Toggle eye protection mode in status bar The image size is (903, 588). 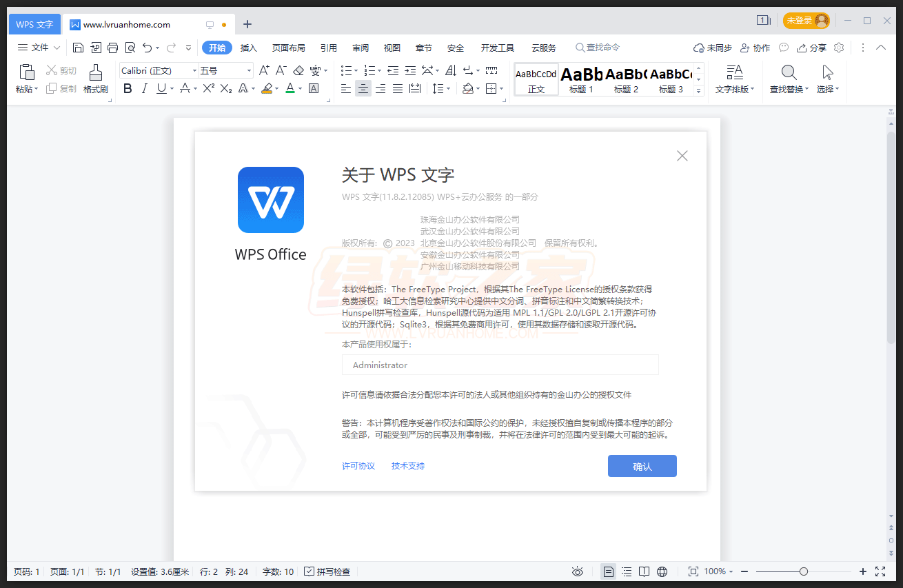click(578, 571)
